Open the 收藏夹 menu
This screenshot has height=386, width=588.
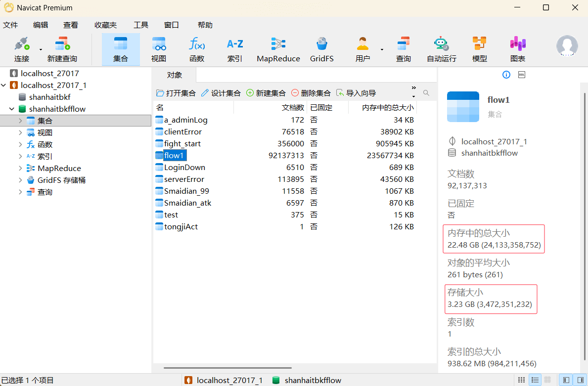105,25
